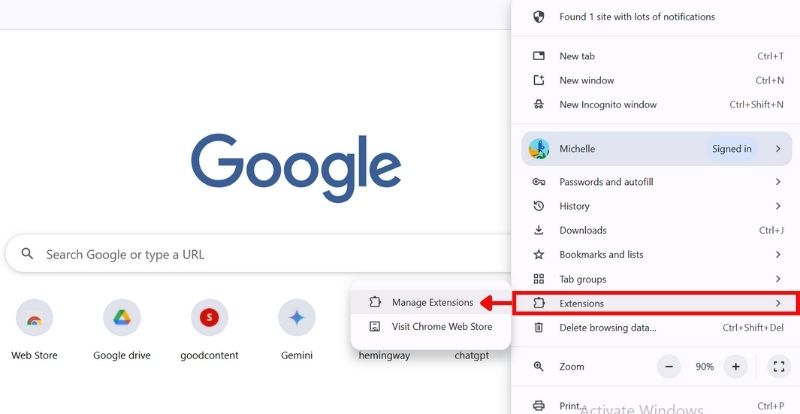This screenshot has width=800, height=414.
Task: Click the New window icon
Action: pyautogui.click(x=539, y=80)
